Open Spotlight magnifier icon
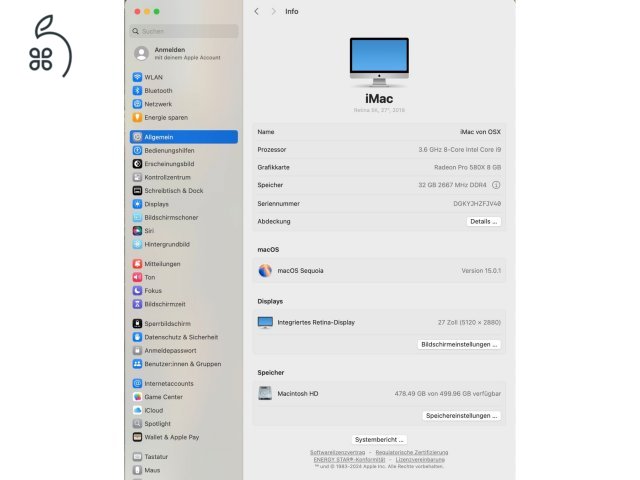 click(138, 424)
